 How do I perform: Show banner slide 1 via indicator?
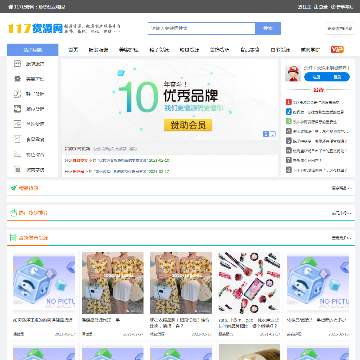click(x=266, y=134)
